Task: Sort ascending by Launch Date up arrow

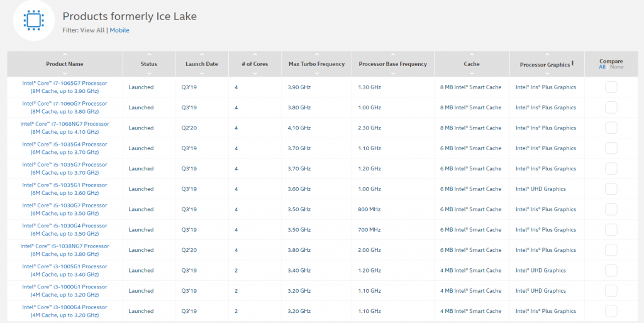Action: pos(202,54)
